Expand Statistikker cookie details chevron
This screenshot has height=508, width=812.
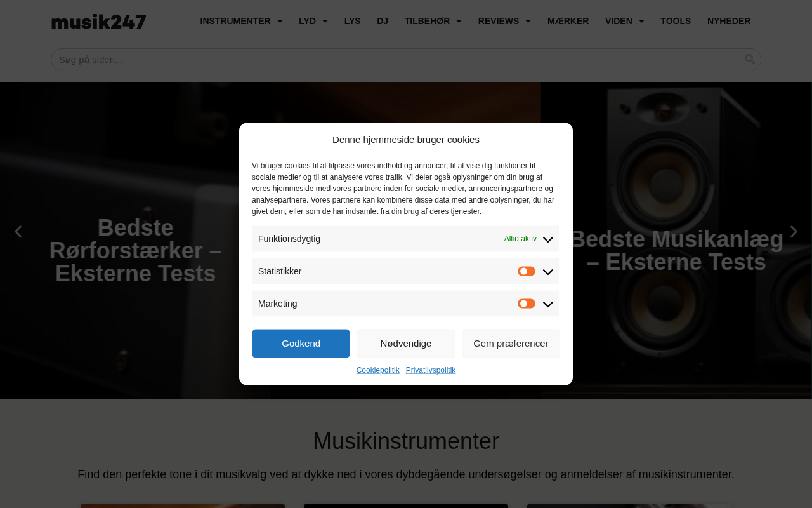pos(548,272)
